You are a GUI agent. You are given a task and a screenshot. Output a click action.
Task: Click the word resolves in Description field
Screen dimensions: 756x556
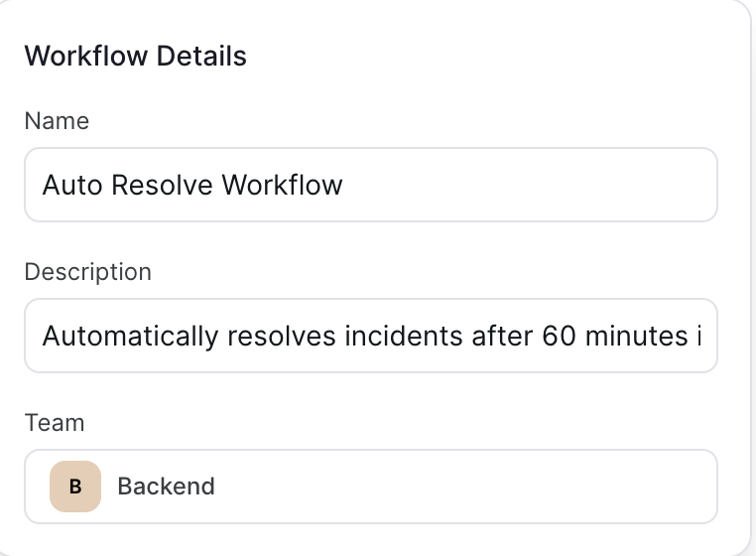(282, 336)
